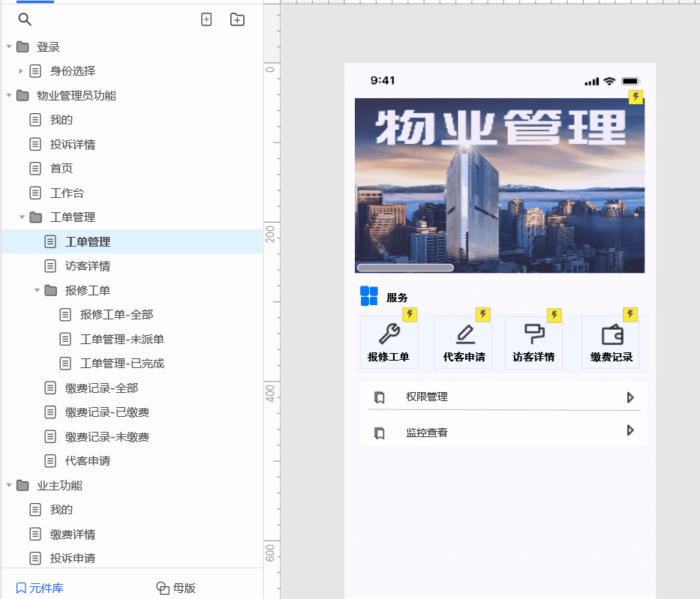Open 我的 page under 业主功能
The height and width of the screenshot is (599, 700).
click(x=62, y=509)
